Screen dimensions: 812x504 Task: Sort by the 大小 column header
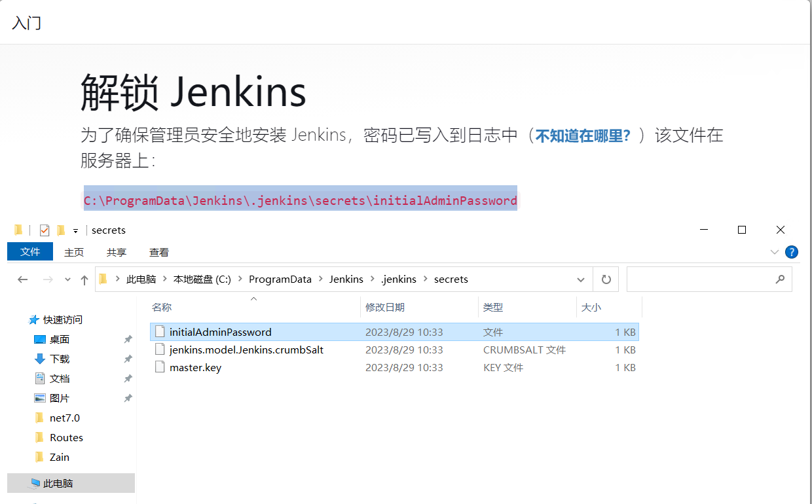click(591, 307)
